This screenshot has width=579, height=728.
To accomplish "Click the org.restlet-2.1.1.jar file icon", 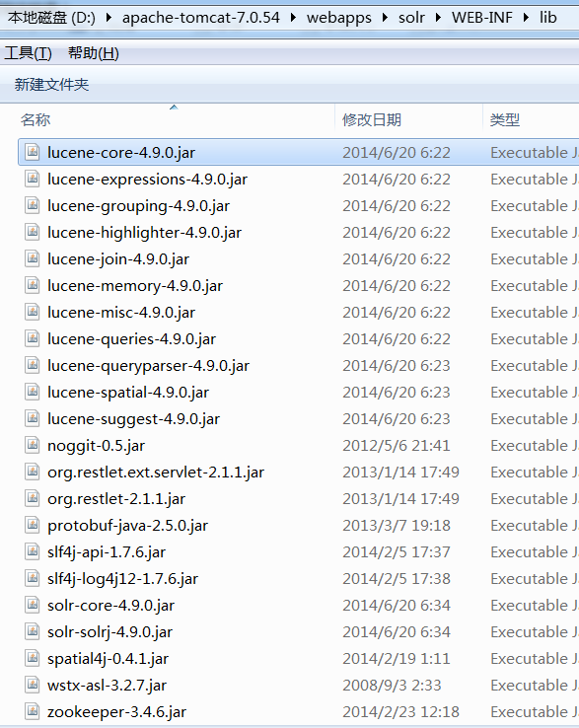I will (32, 498).
